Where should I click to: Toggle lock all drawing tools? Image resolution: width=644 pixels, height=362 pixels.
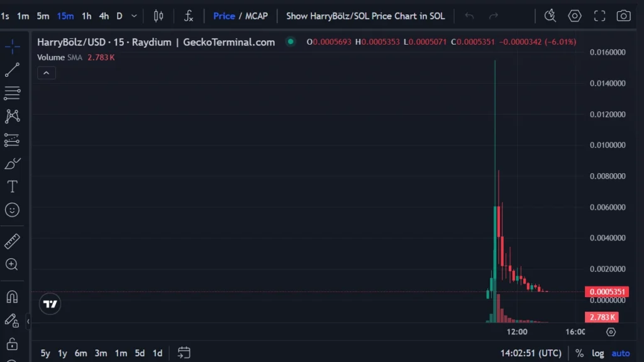pyautogui.click(x=13, y=344)
